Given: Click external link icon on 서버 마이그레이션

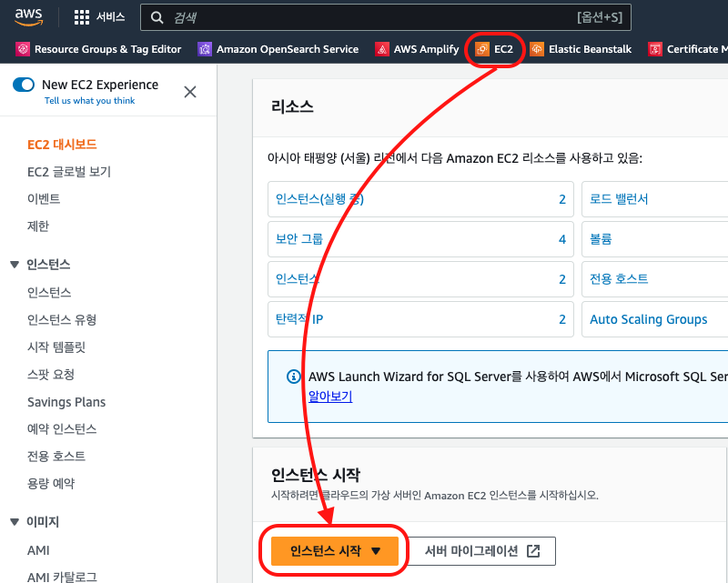Looking at the screenshot, I should point(533,551).
